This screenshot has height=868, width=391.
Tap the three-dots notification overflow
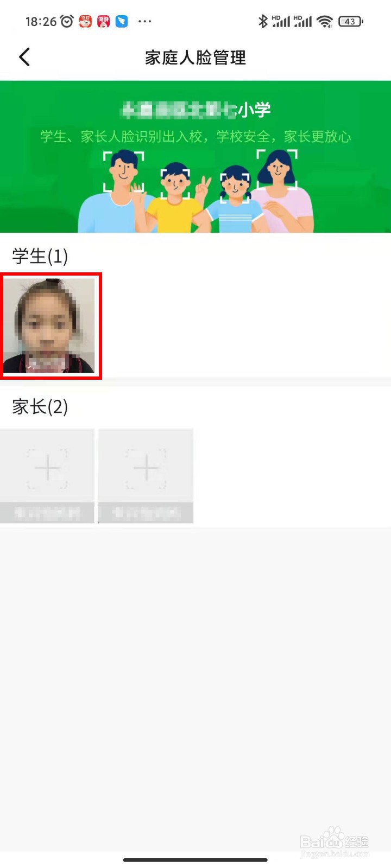pyautogui.click(x=144, y=22)
